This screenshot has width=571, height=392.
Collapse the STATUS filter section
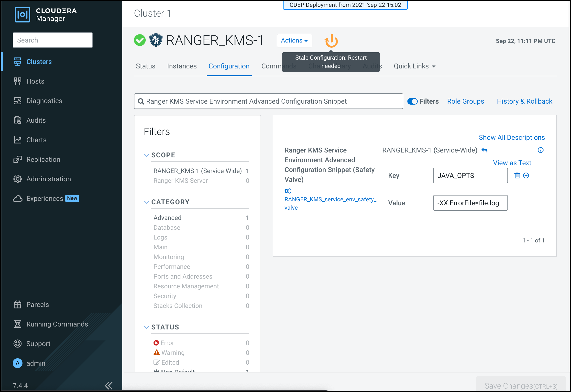pos(146,327)
